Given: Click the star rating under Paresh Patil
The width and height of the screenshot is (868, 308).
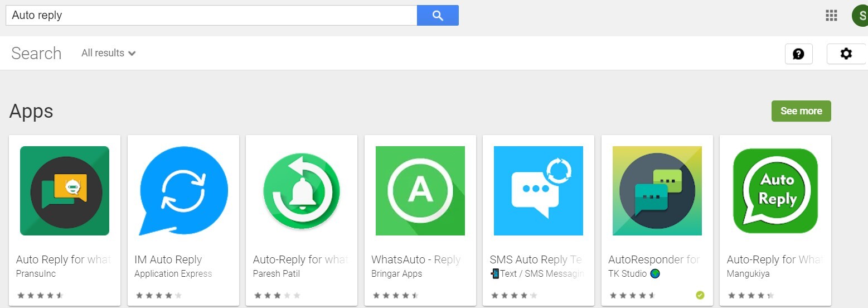Looking at the screenshot, I should [278, 296].
